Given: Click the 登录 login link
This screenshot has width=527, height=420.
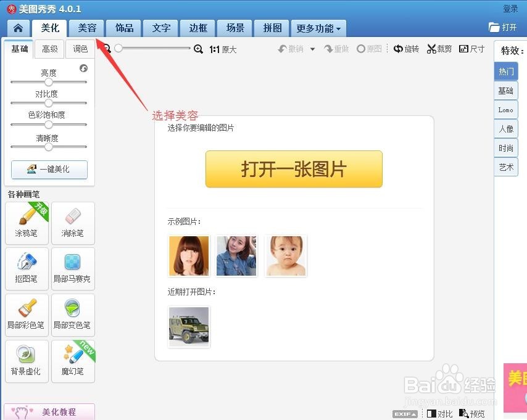Looking at the screenshot, I should [x=510, y=9].
